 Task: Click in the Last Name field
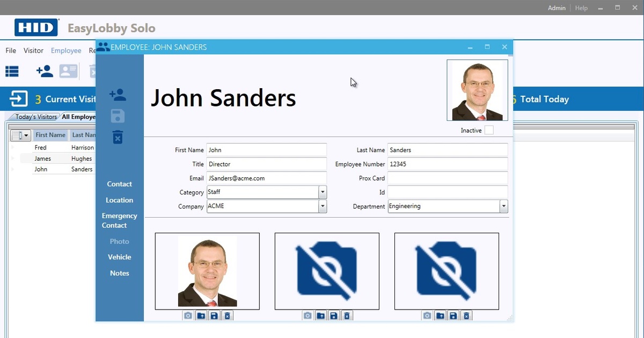click(x=448, y=150)
